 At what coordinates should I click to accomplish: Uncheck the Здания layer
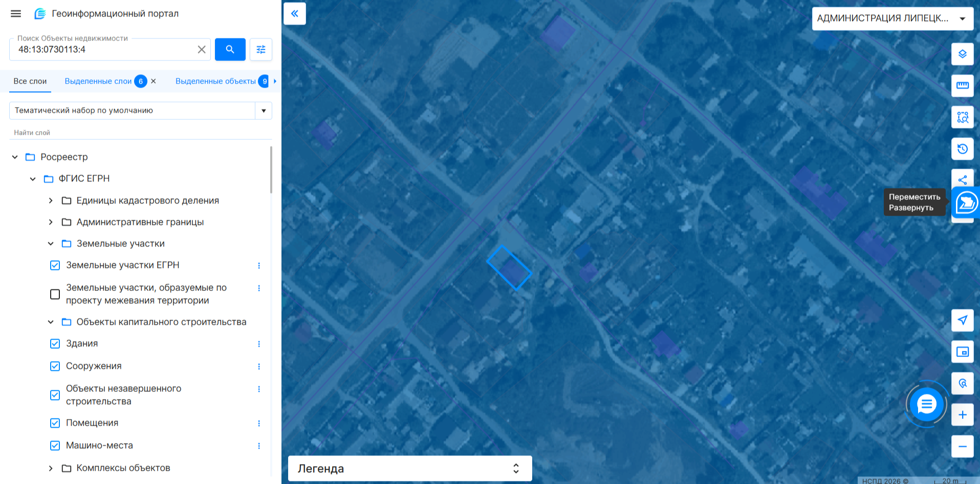pyautogui.click(x=55, y=344)
